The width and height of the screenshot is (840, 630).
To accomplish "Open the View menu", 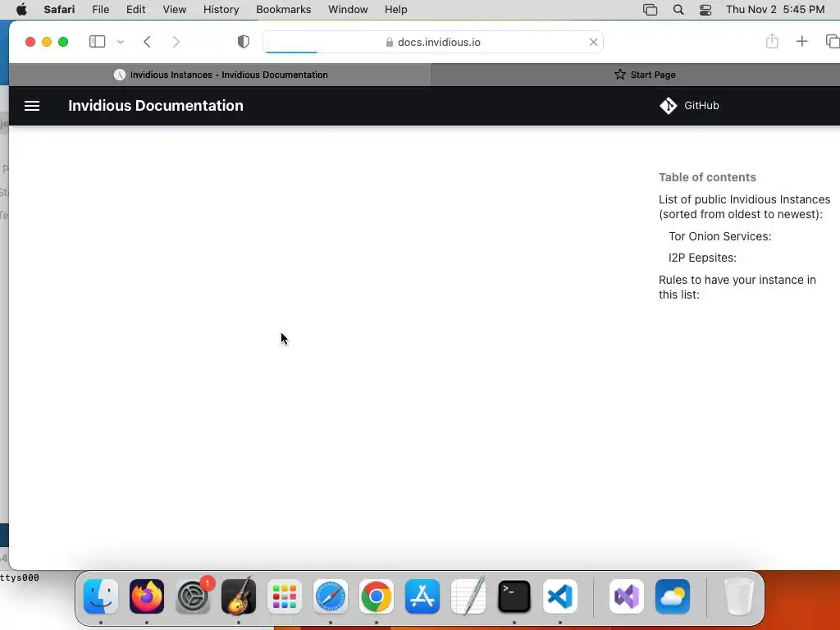I will [174, 9].
